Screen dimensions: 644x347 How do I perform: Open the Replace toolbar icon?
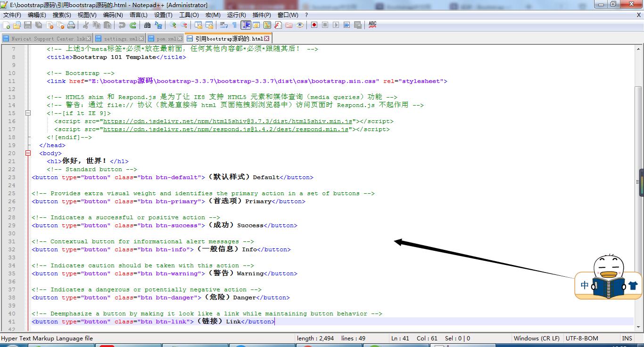(158, 25)
